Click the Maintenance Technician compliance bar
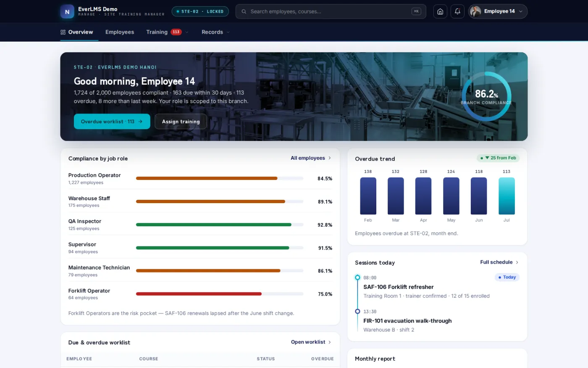 coord(220,271)
